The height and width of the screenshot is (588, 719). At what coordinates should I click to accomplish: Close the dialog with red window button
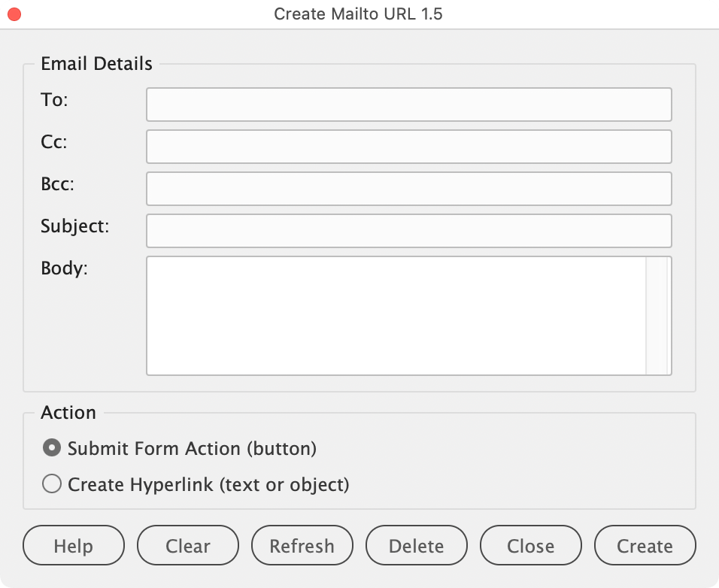coord(14,14)
